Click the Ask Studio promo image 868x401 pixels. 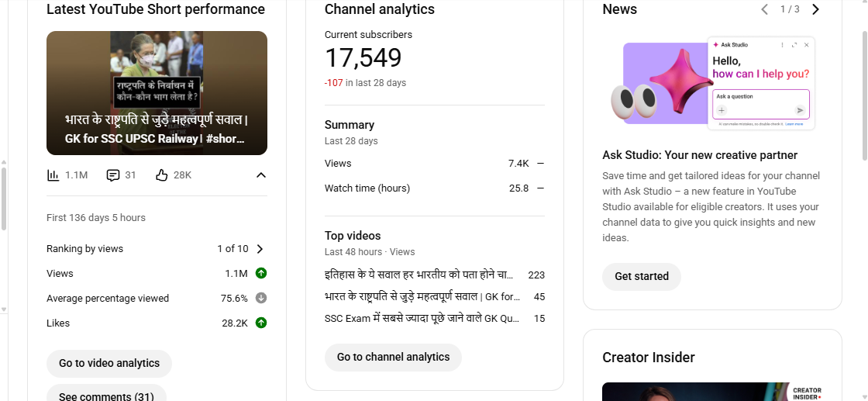pos(712,83)
